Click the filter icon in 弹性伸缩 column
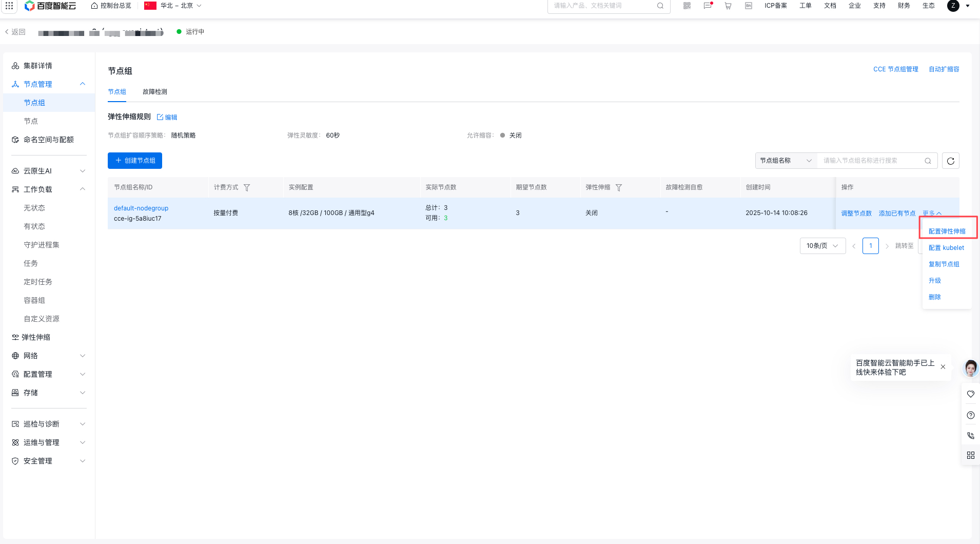980x544 pixels. (x=619, y=188)
